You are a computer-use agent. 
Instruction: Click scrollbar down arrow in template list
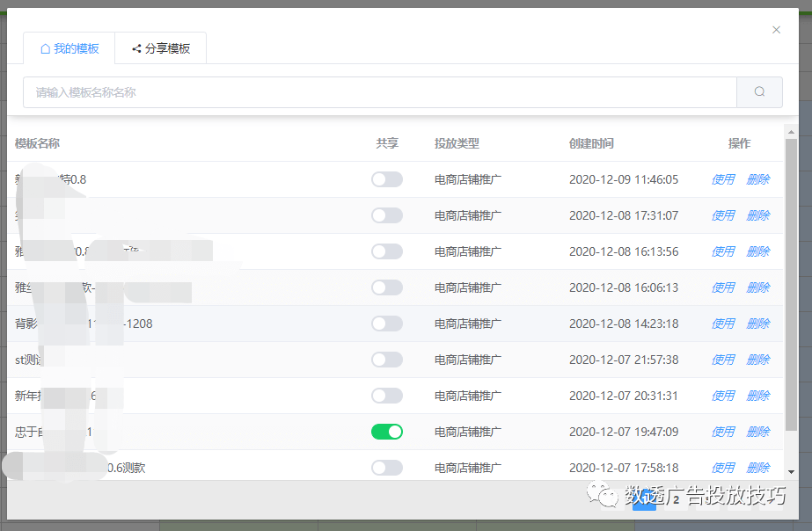coord(791,472)
